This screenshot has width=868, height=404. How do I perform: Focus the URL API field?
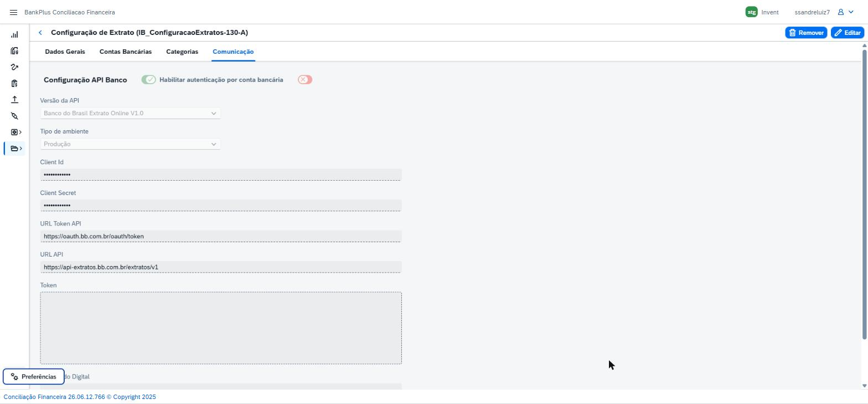[x=221, y=267]
